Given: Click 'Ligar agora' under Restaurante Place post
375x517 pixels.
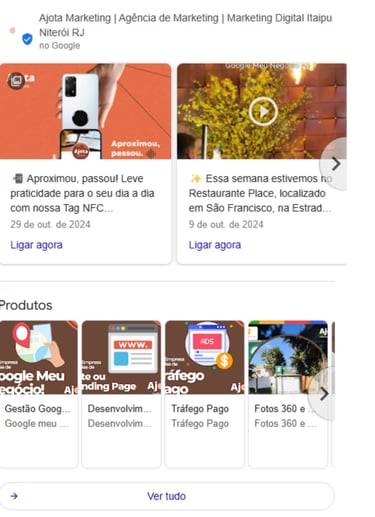Looking at the screenshot, I should pos(215,245).
